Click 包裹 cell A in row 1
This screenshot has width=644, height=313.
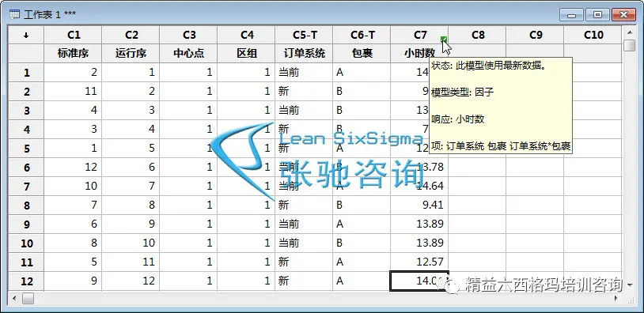[x=362, y=73]
